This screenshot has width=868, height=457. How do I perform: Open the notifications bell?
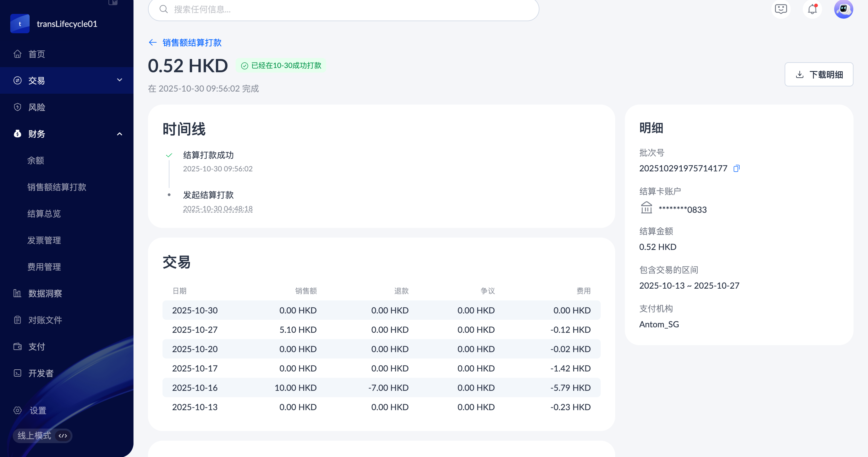click(x=812, y=9)
